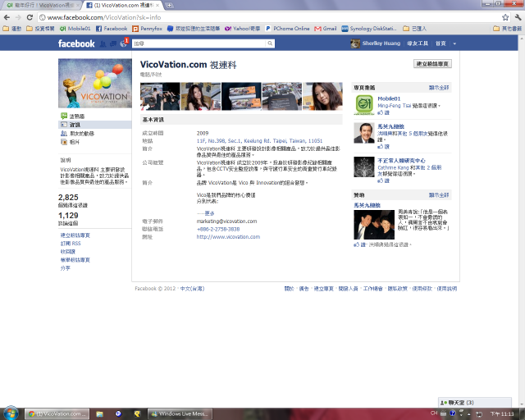525x420 pixels.
Task: Click the marketing@vicovation.com email text
Action: [226, 221]
